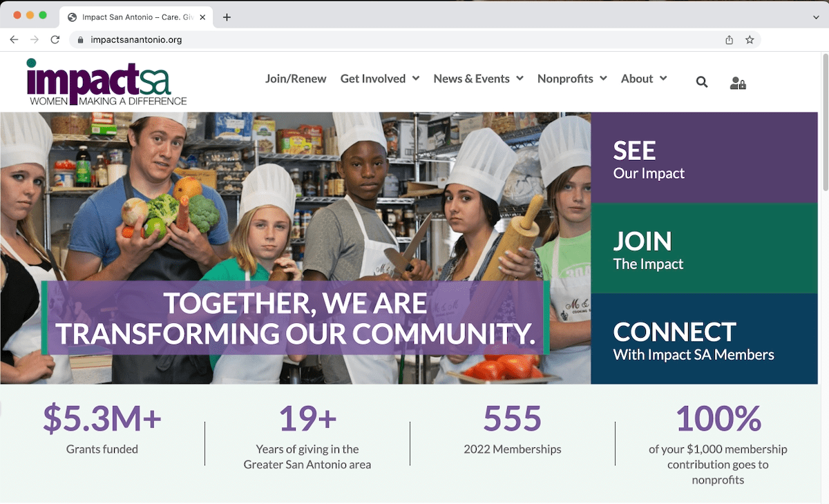Image resolution: width=829 pixels, height=504 pixels.
Task: Open the Nonprofits dropdown menu
Action: (x=572, y=79)
